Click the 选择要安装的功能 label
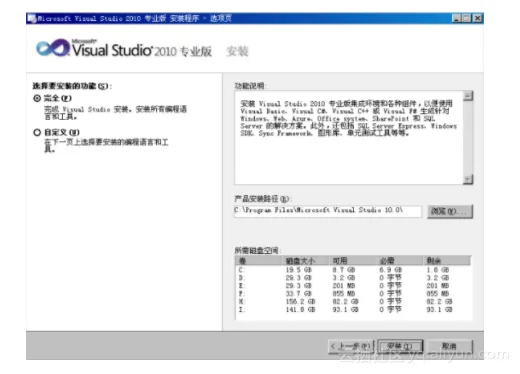 72,86
